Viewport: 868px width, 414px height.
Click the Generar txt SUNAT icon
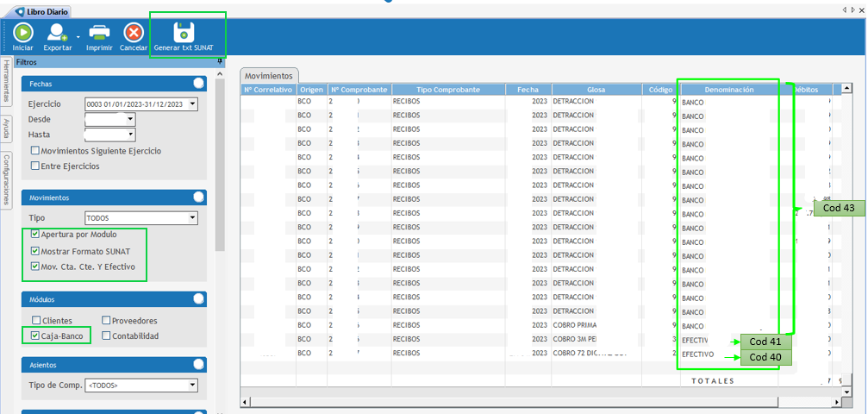184,33
